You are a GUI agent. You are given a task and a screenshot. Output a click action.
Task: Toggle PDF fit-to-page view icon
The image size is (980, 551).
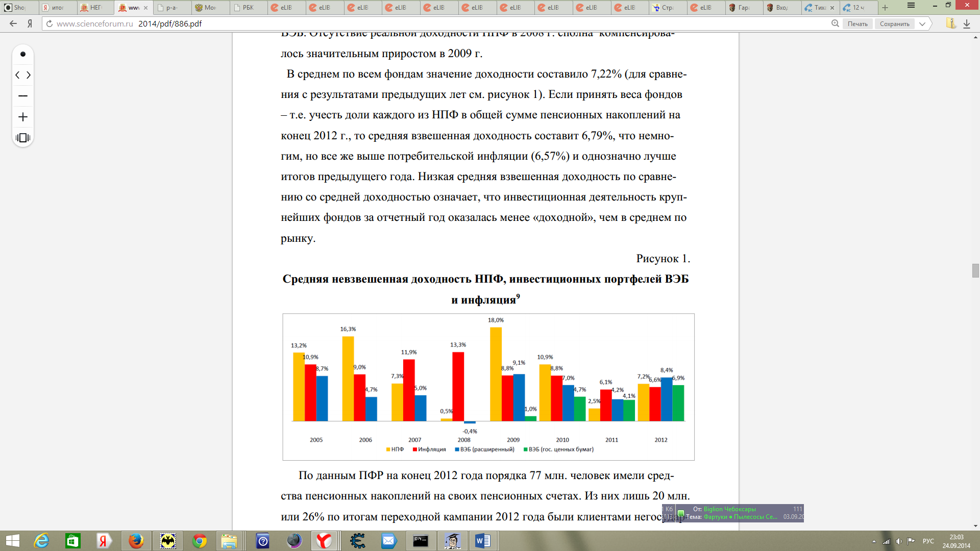pos(23,138)
